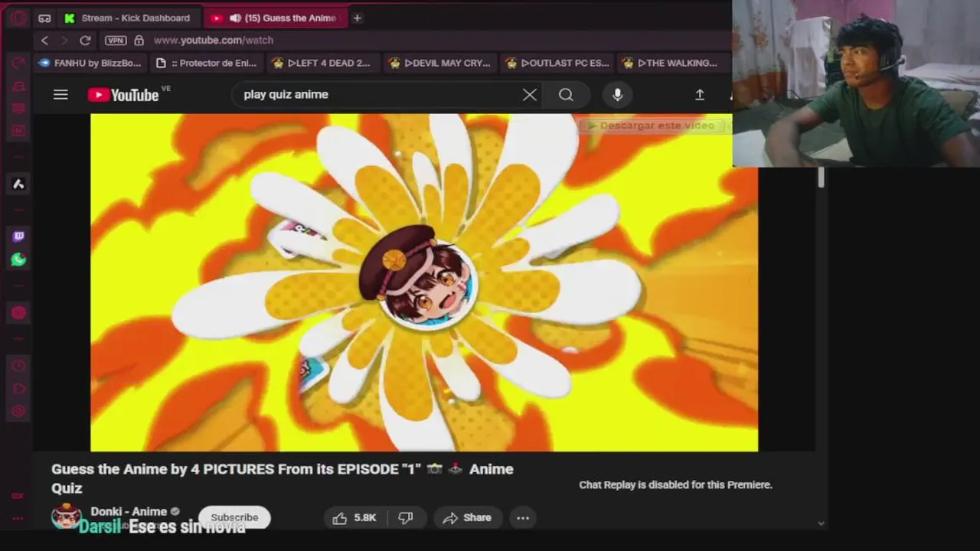The height and width of the screenshot is (551, 980).
Task: Open FANHU by BlizzBo... bookmark
Action: tap(90, 63)
